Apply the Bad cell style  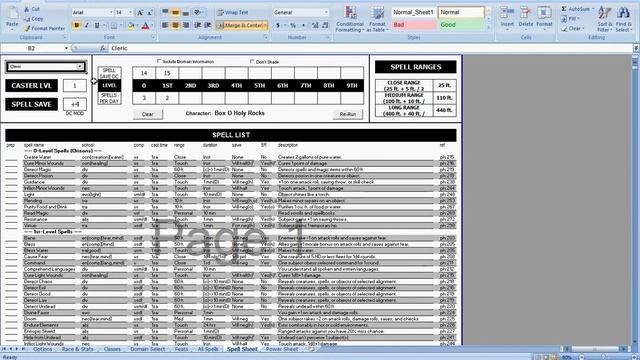413,24
